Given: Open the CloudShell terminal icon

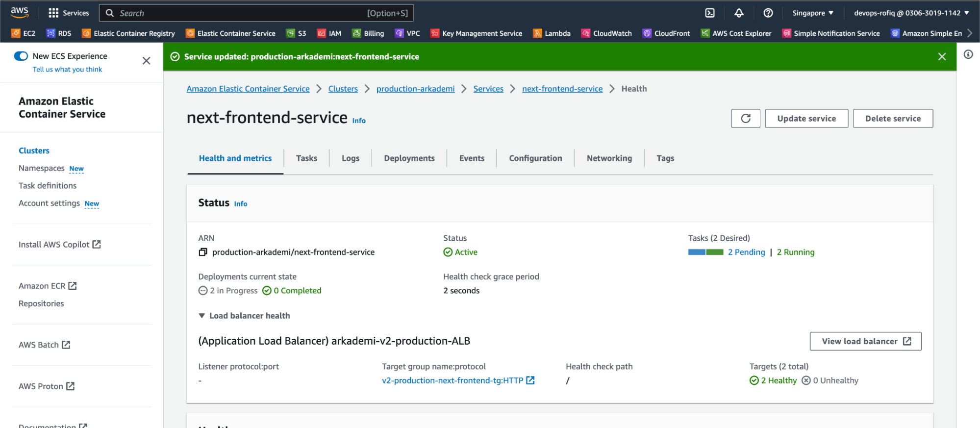Looking at the screenshot, I should point(709,13).
